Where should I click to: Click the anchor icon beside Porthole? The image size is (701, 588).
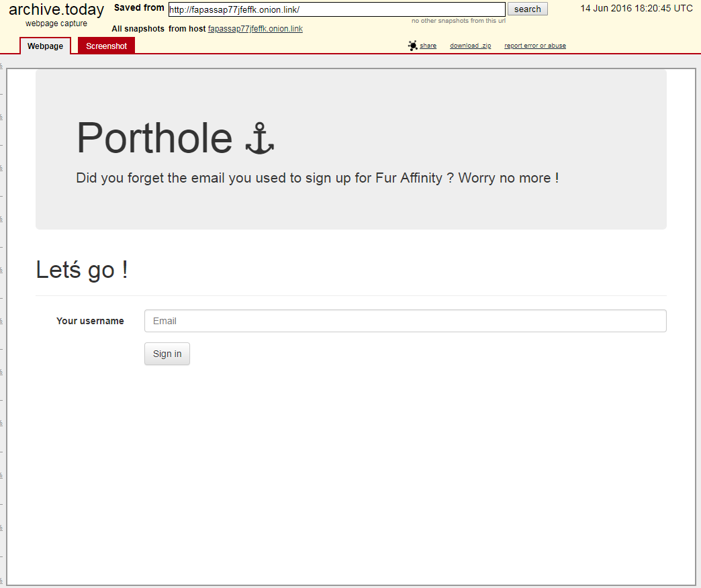pyautogui.click(x=260, y=138)
